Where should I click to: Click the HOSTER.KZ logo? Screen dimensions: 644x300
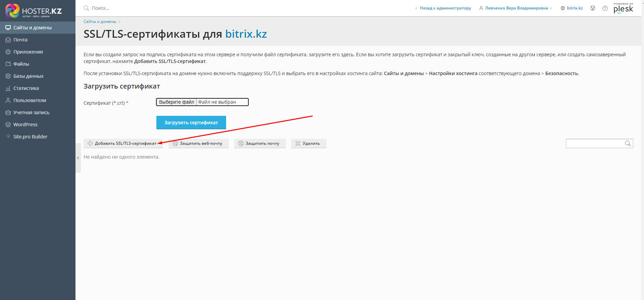point(34,11)
